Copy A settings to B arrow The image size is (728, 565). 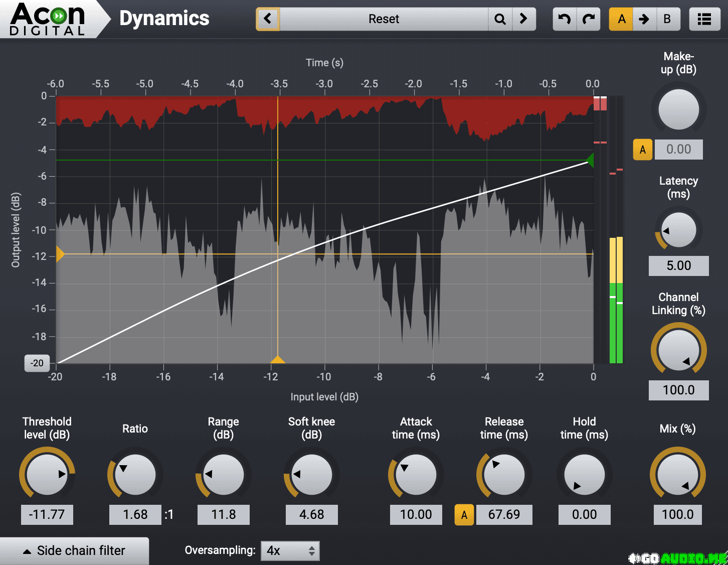point(644,19)
